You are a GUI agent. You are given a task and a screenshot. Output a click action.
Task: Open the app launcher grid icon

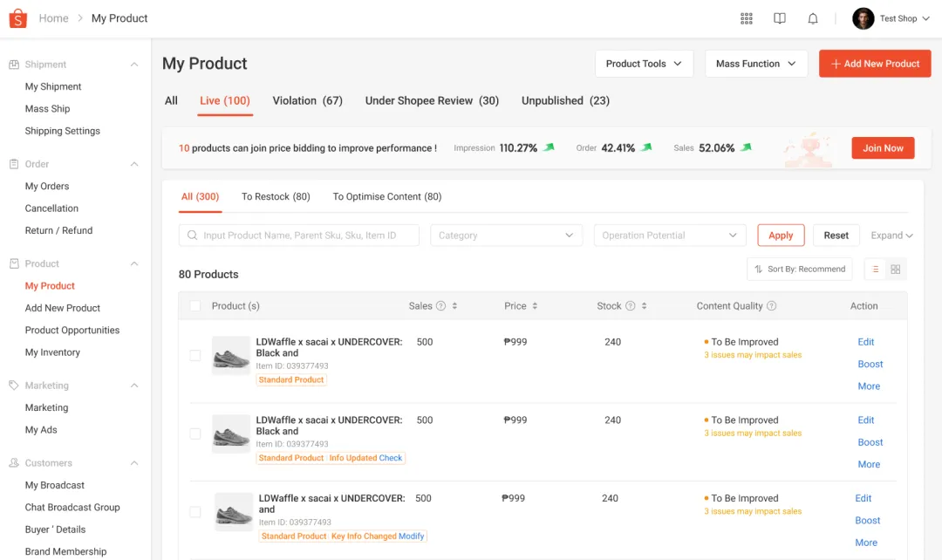click(x=747, y=18)
